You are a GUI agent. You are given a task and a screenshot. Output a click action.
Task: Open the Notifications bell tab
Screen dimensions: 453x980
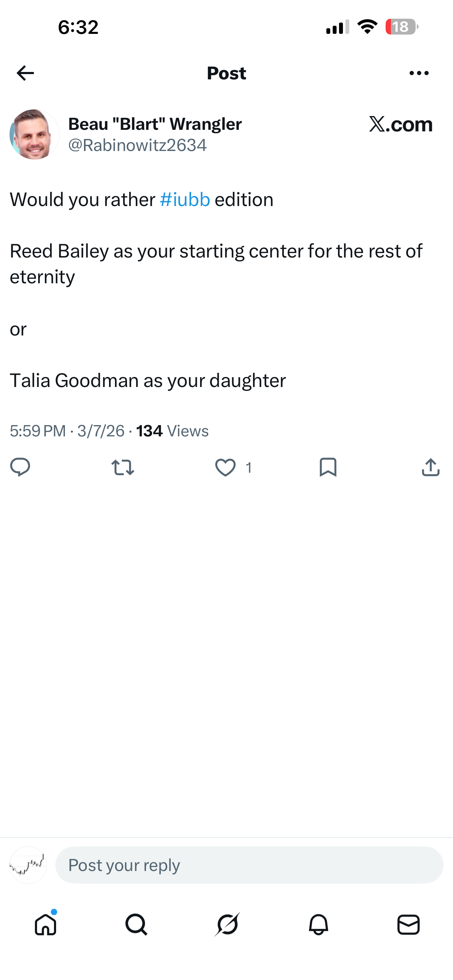click(318, 925)
